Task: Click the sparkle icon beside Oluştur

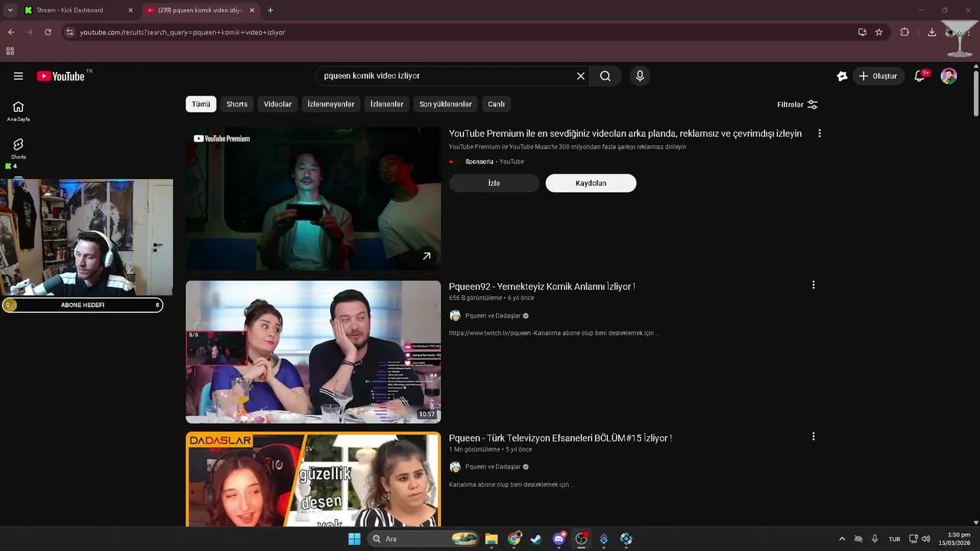Action: click(x=842, y=76)
